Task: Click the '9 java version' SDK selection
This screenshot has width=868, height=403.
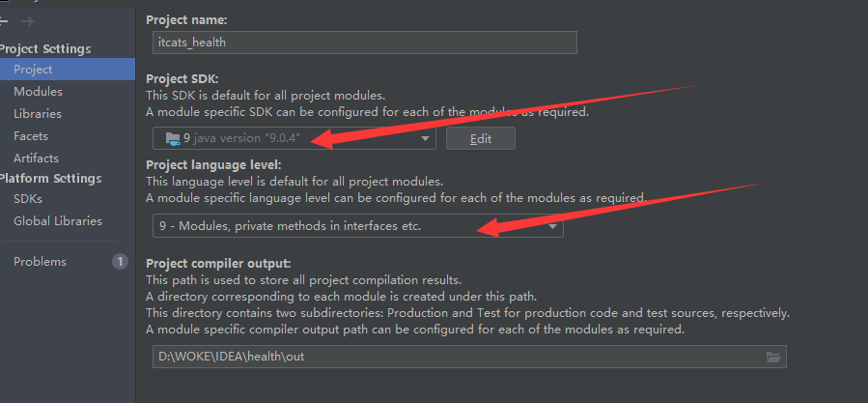Action: tap(247, 139)
